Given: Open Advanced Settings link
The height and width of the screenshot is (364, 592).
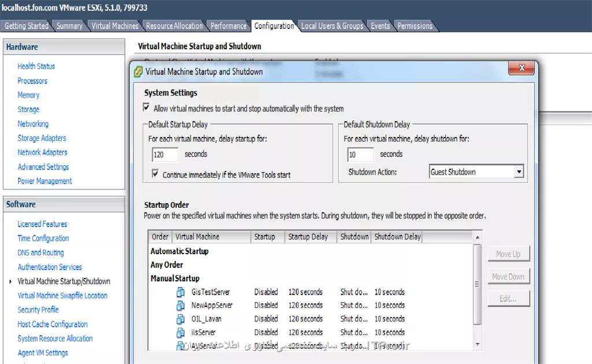Looking at the screenshot, I should pyautogui.click(x=43, y=167).
